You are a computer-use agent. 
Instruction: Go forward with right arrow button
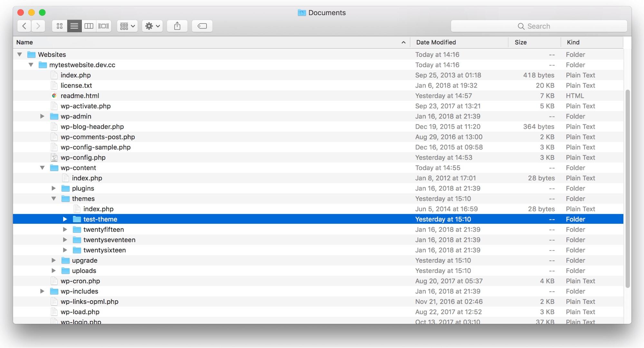coord(38,26)
